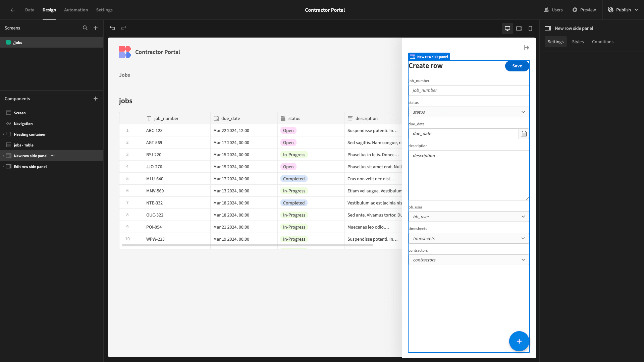This screenshot has height=362, width=644.
Task: Click the Publish rocket icon
Action: coord(610,10)
